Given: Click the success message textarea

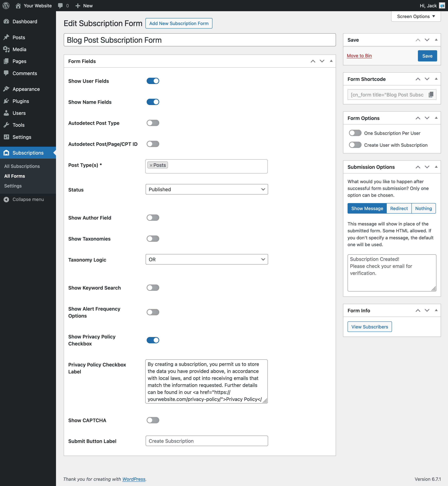Looking at the screenshot, I should [x=392, y=273].
